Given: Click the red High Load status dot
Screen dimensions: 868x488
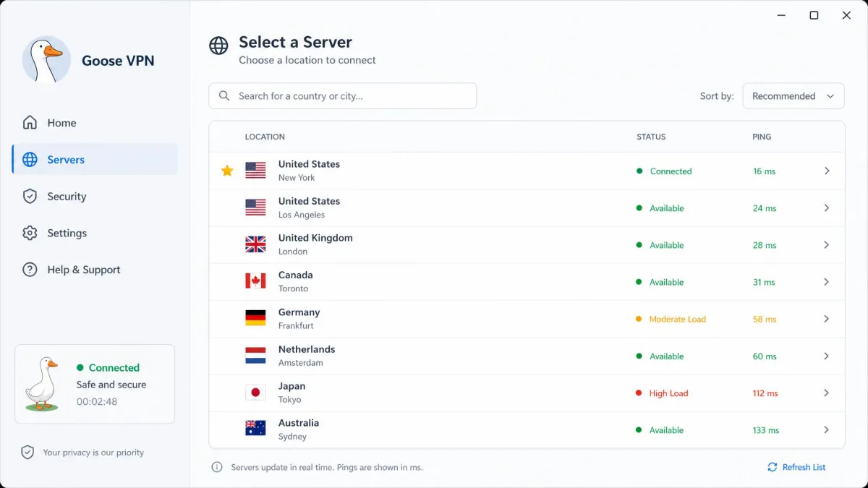Looking at the screenshot, I should pos(639,393).
